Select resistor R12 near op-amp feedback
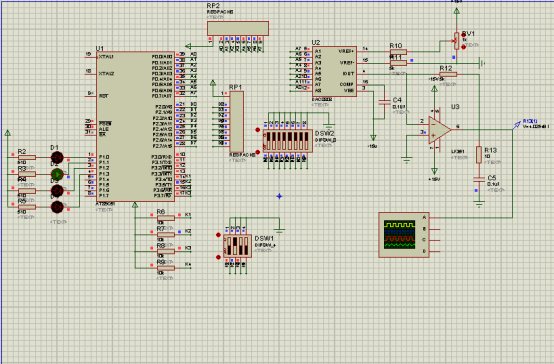Screen dimensions: 554x364 point(448,74)
